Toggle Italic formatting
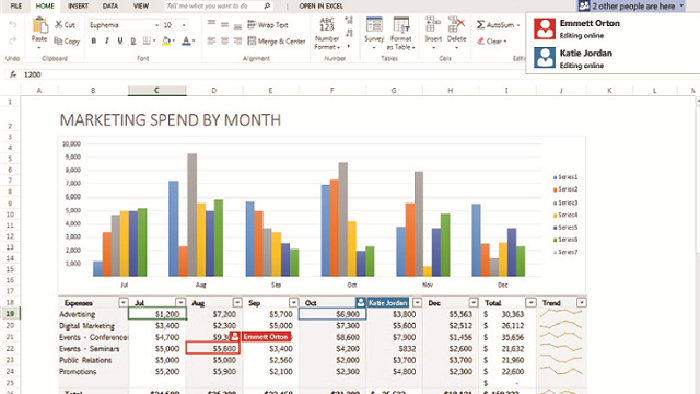The height and width of the screenshot is (394, 700). pos(107,41)
